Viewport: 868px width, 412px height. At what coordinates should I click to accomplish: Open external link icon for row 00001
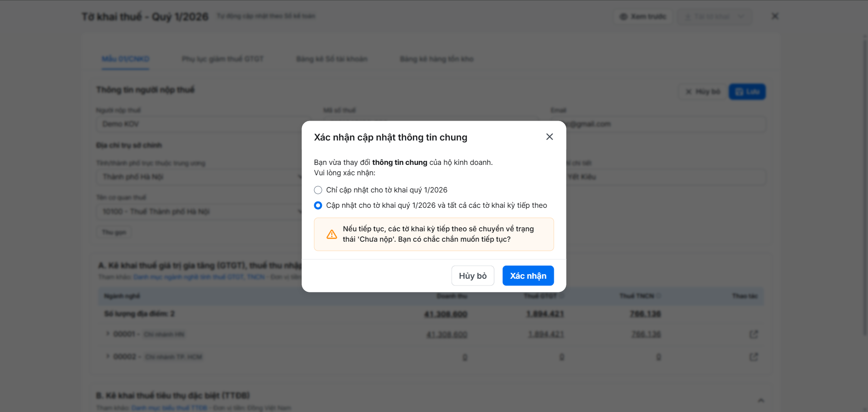(754, 334)
